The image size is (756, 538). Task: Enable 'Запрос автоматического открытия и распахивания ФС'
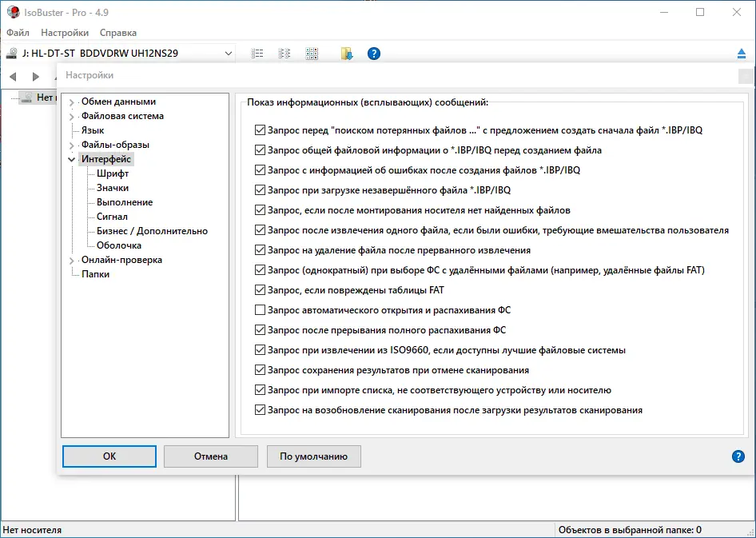click(x=260, y=310)
